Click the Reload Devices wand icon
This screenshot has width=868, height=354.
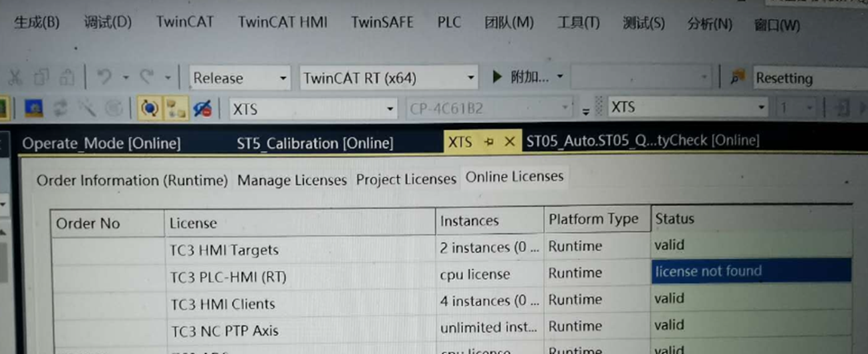[x=88, y=108]
